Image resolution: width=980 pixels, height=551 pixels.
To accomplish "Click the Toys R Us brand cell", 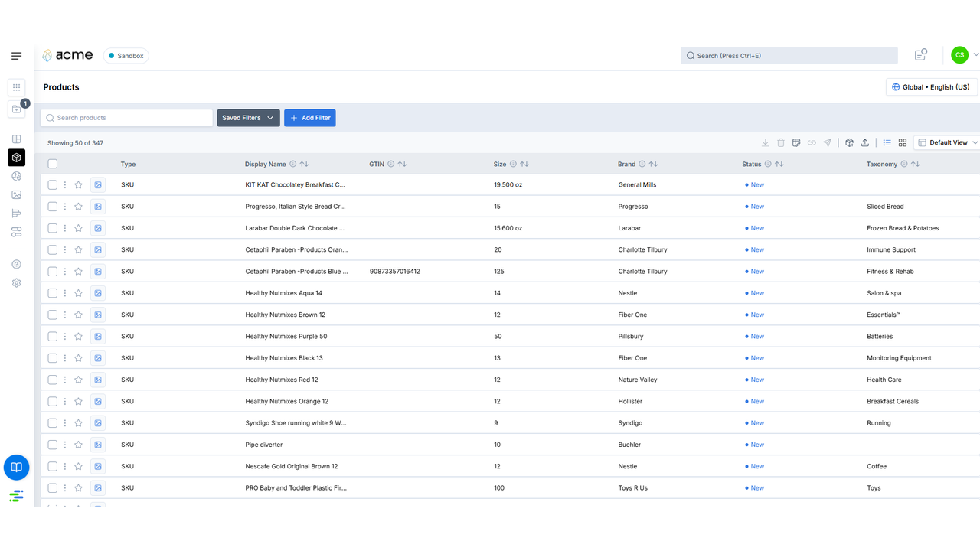I will 633,488.
